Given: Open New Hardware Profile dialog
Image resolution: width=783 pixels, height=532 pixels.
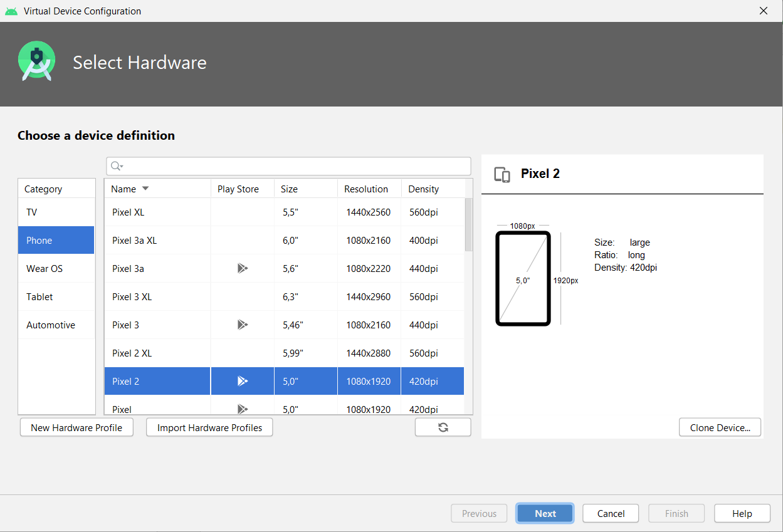Looking at the screenshot, I should [x=76, y=427].
